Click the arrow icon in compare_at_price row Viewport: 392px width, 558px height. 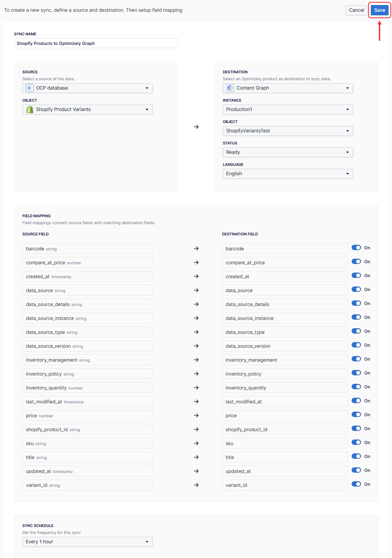click(x=196, y=262)
